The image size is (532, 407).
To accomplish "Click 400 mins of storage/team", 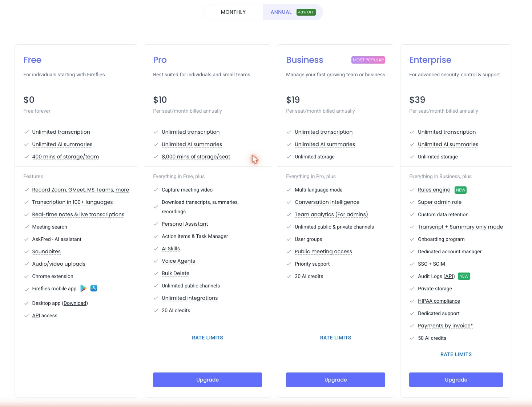I will 65,157.
